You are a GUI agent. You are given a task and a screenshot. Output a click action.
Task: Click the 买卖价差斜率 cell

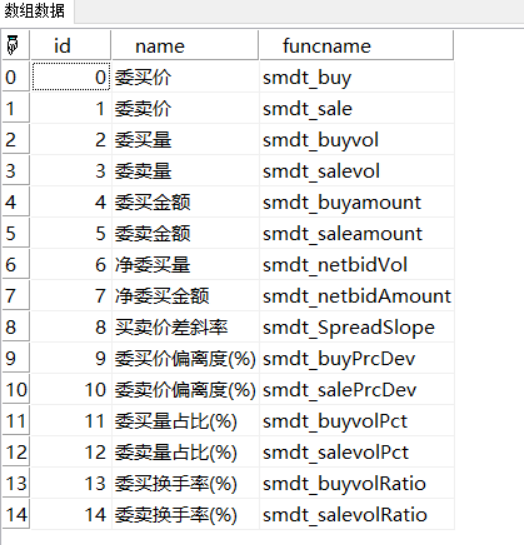click(185, 327)
